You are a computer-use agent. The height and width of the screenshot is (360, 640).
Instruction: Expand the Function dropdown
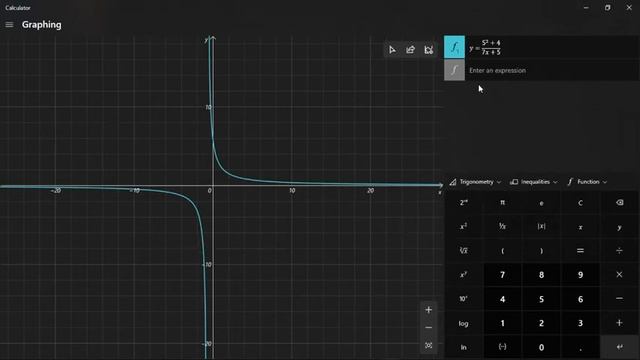tap(587, 182)
